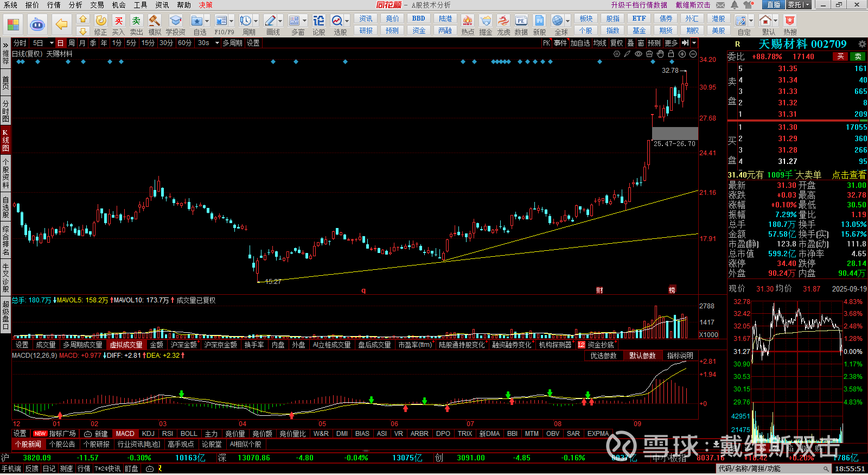
Task: Open the 交易 menu
Action: tap(97, 5)
